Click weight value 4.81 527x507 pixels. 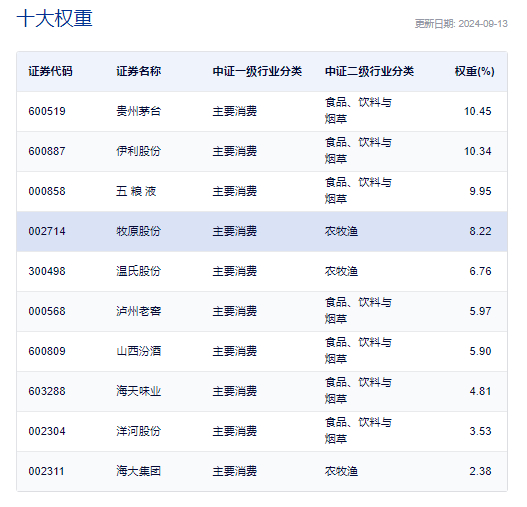(x=480, y=391)
